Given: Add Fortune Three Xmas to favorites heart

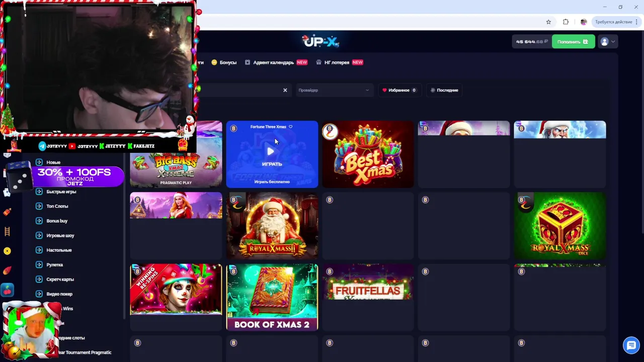Looking at the screenshot, I should pyautogui.click(x=290, y=127).
